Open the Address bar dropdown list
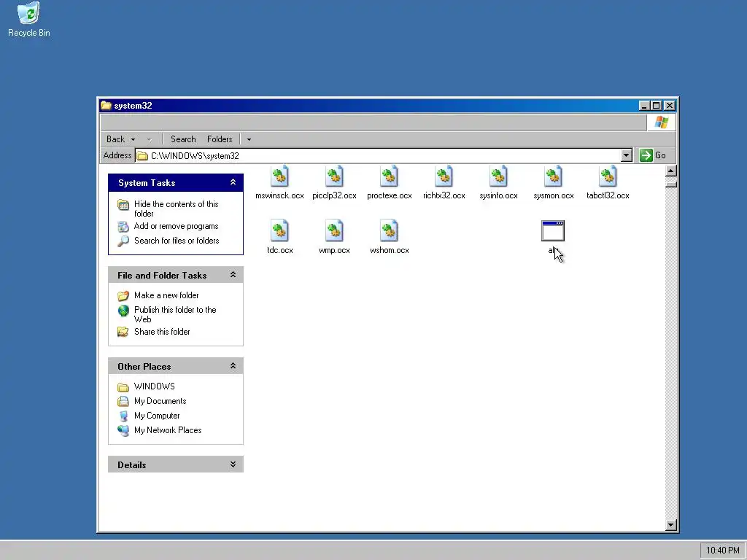This screenshot has width=747, height=560. tap(627, 155)
